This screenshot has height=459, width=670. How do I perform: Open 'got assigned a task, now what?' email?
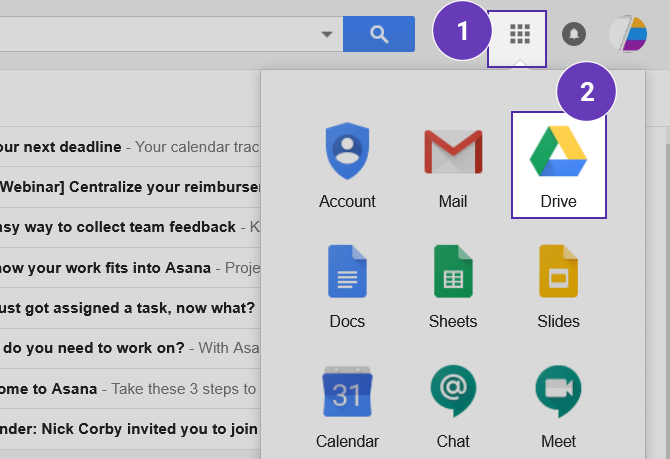coord(130,308)
